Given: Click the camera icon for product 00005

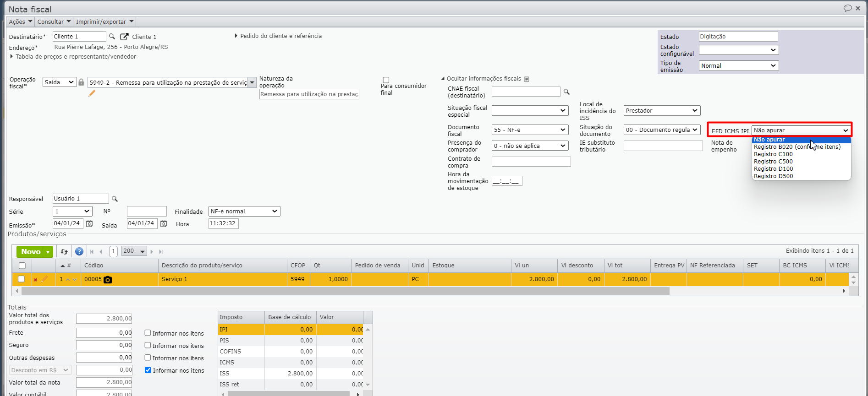Looking at the screenshot, I should (108, 280).
